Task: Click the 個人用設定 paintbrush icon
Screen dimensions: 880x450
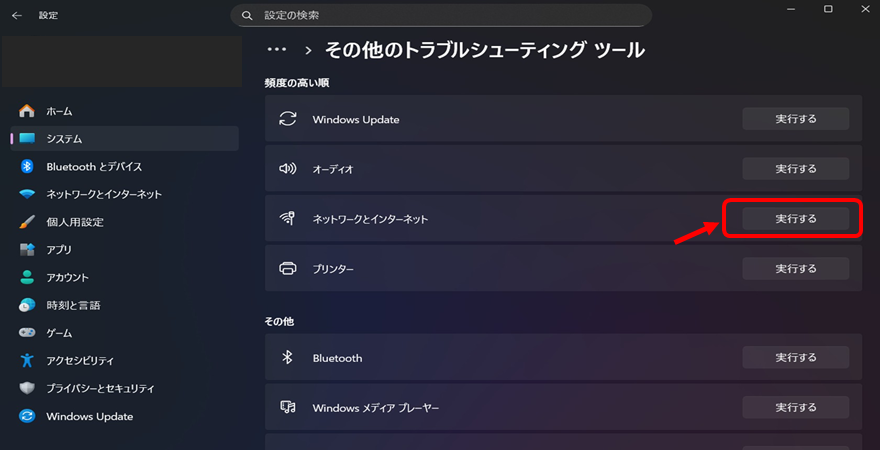Action: pos(28,222)
